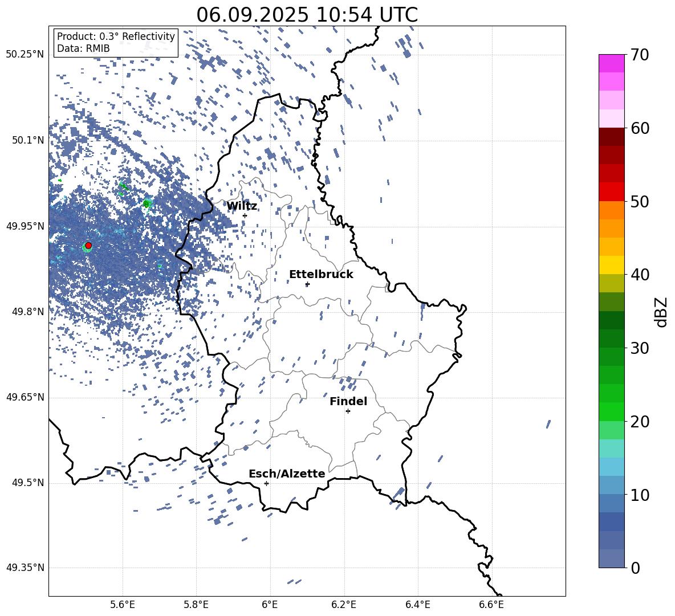Screen dimensions: 675x616
Task: Pick the bright green swatch just above 20
Action: coord(611,411)
